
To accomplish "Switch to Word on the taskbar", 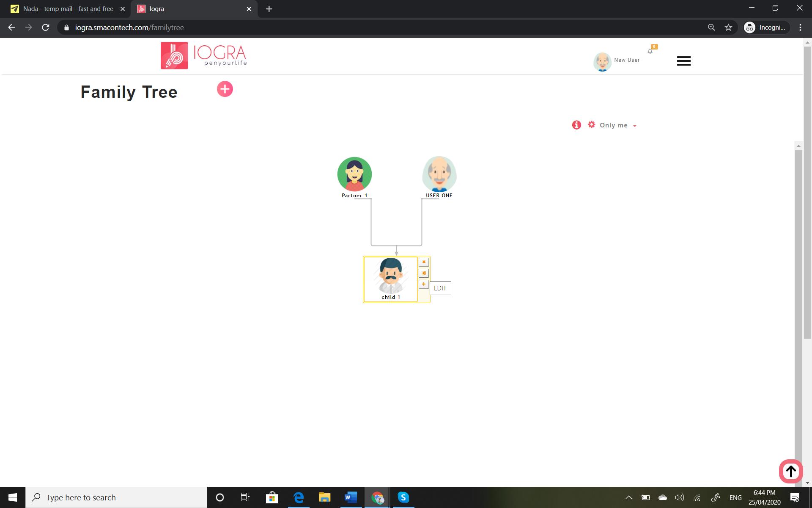I will coord(351,497).
